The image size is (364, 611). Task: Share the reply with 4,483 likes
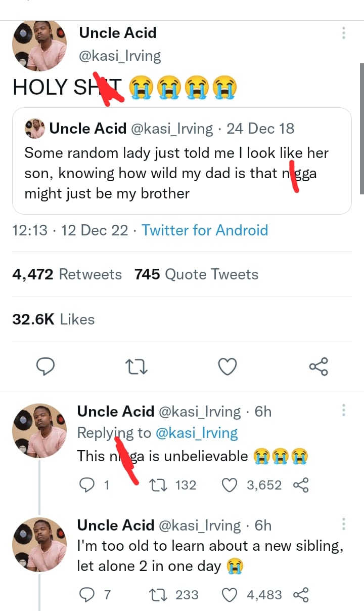point(301,594)
